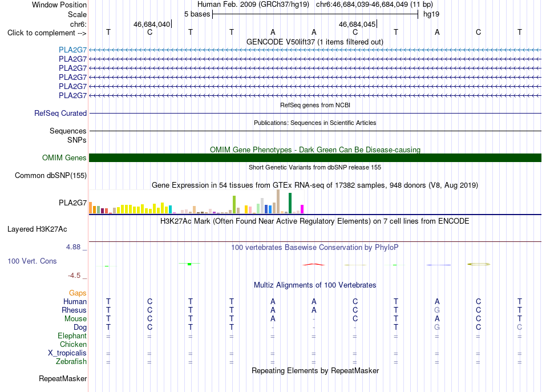Open the GENCODE V50lift37 track title
The width and height of the screenshot is (542, 392).
pos(314,42)
